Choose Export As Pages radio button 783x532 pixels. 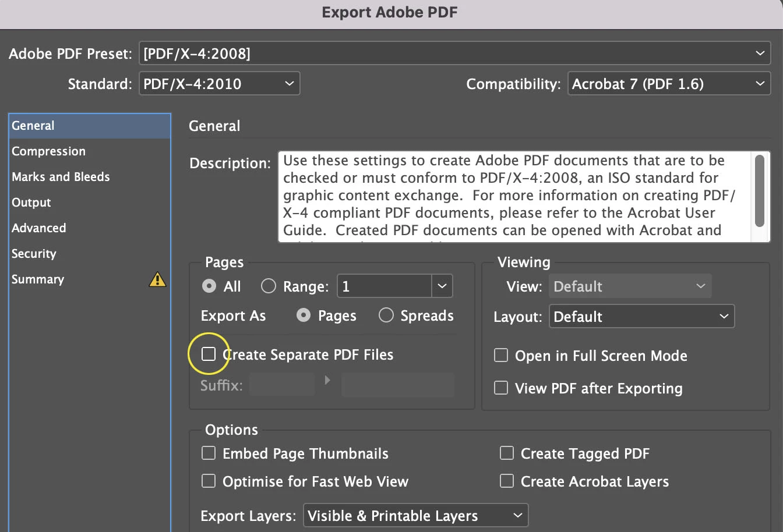click(x=303, y=315)
